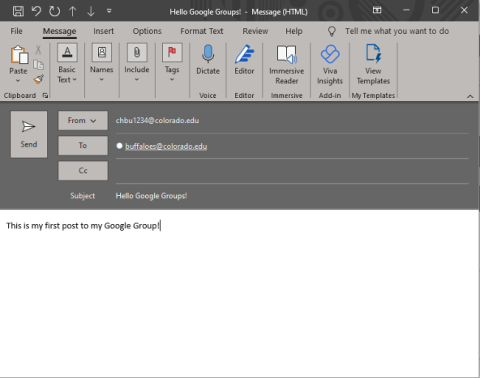
Task: Click the Cut scissors icon
Action: 38,50
